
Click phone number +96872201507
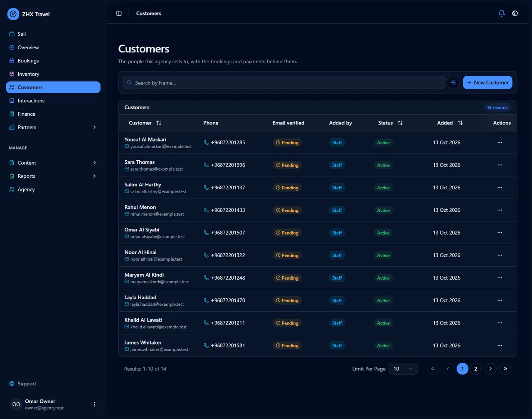point(228,233)
